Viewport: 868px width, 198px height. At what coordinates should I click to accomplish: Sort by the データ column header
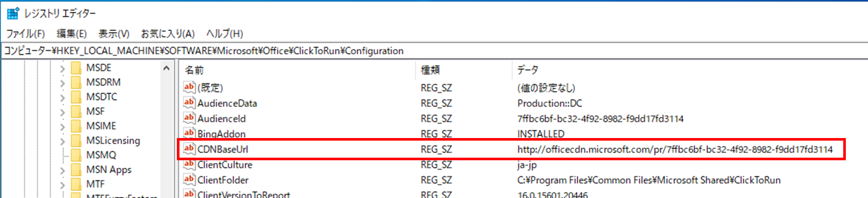[528, 70]
